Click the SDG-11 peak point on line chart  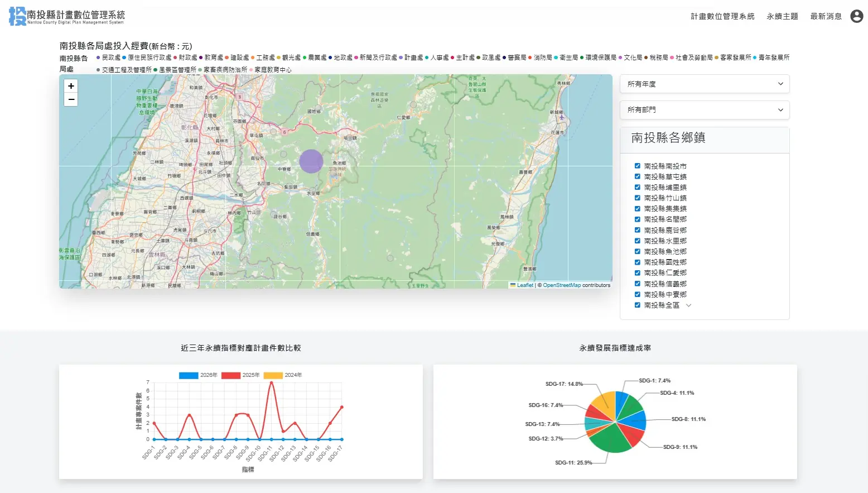click(x=272, y=382)
